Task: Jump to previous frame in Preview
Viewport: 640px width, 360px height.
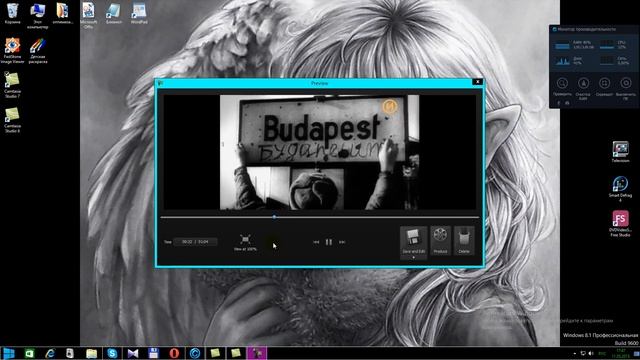Action: click(316, 242)
